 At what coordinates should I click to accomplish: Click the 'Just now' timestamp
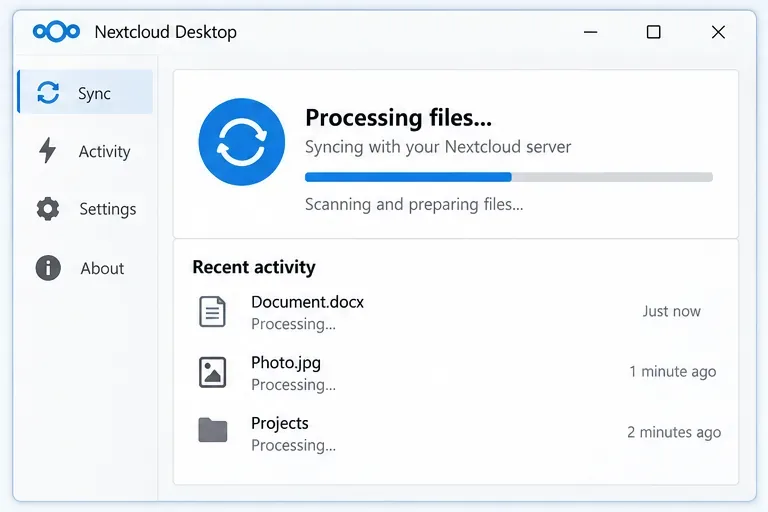point(672,312)
